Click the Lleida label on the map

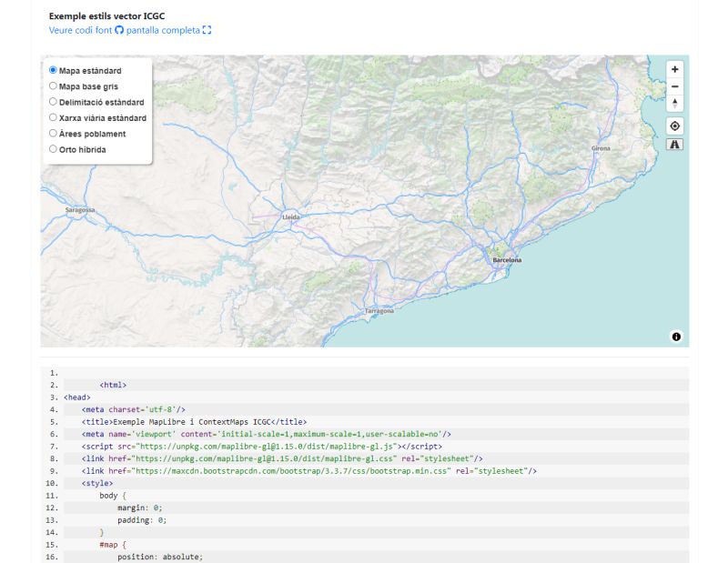[x=290, y=218]
